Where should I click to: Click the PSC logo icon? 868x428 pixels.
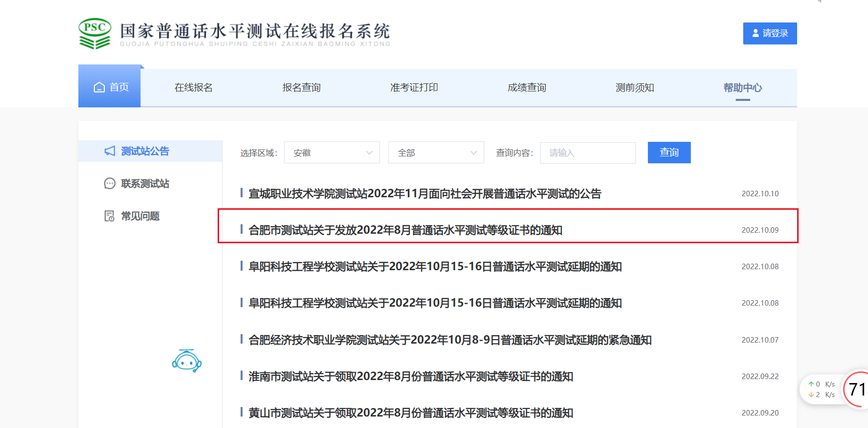95,33
